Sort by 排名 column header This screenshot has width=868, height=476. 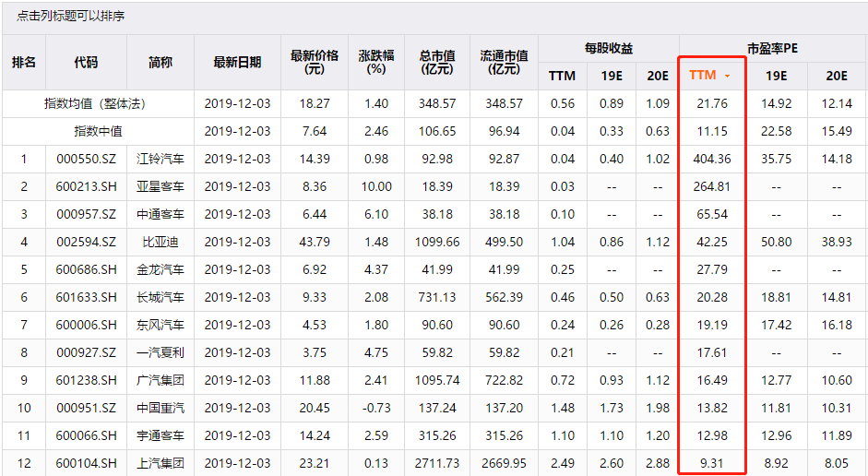[x=24, y=62]
